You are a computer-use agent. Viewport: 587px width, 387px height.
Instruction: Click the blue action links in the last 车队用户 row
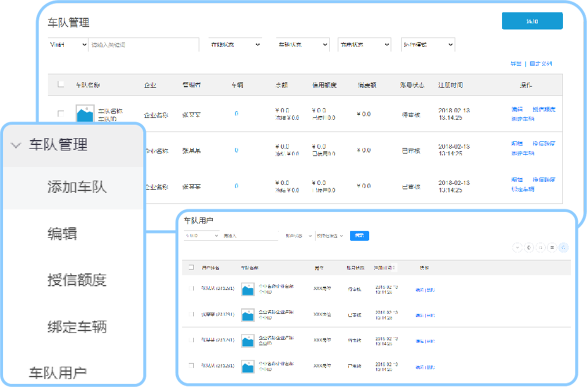click(425, 367)
